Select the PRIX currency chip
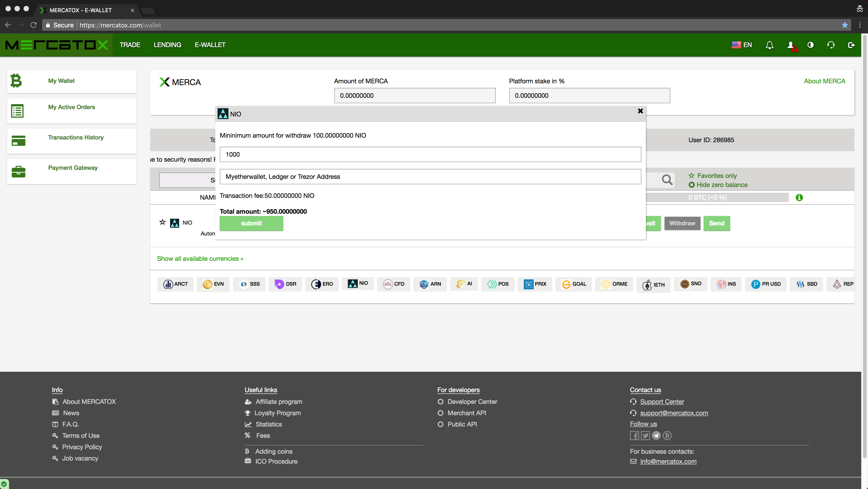 coord(535,284)
